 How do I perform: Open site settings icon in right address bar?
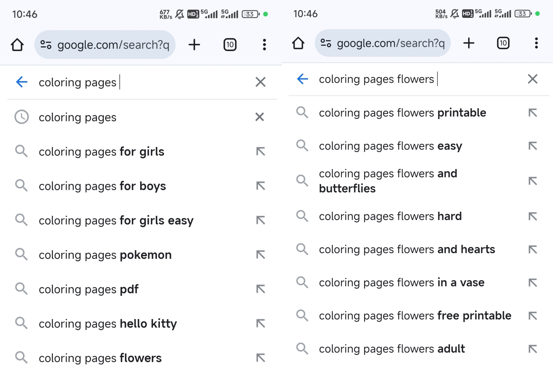(x=325, y=43)
